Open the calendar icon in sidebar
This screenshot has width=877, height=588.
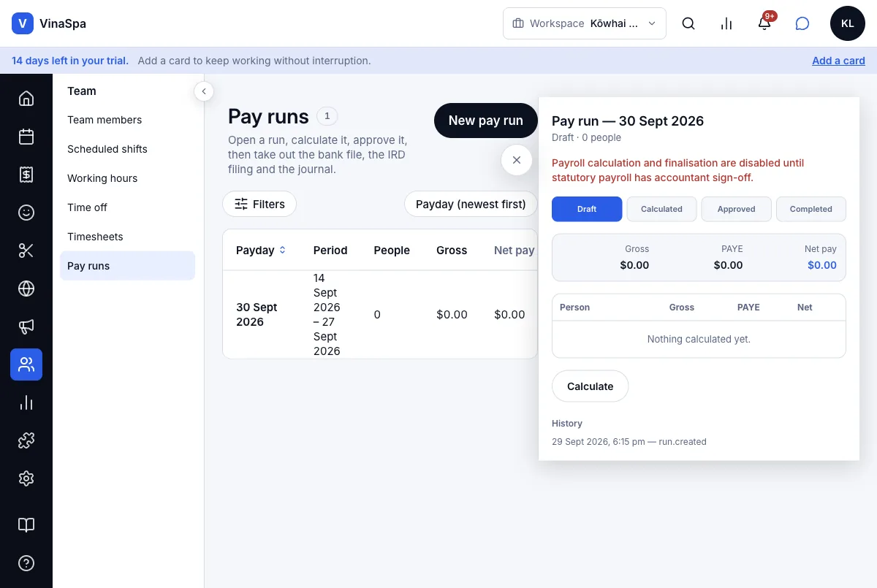(x=26, y=137)
